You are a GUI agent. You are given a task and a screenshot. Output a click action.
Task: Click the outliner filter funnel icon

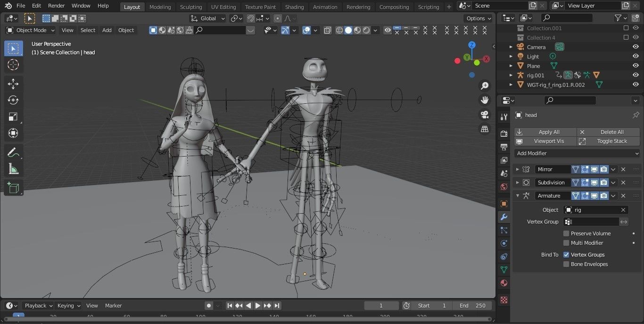pos(618,18)
